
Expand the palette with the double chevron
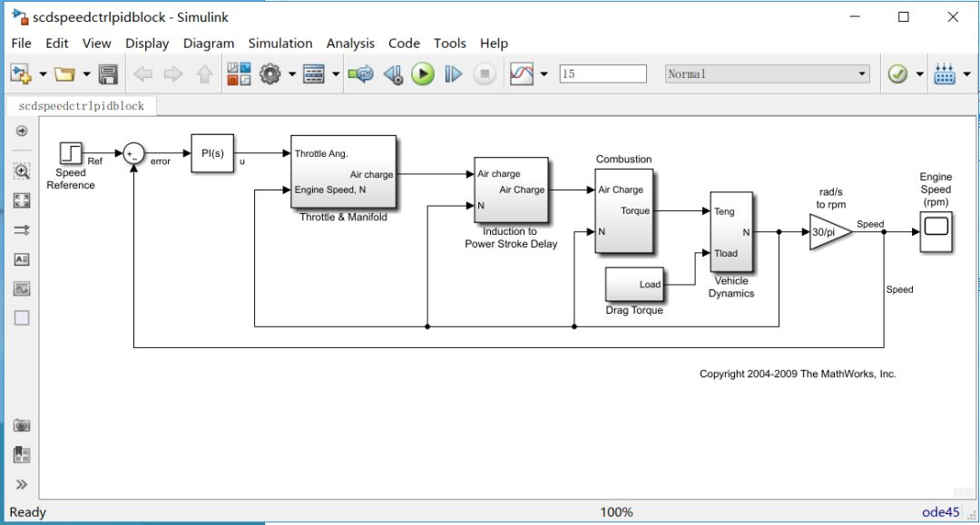pos(22,484)
